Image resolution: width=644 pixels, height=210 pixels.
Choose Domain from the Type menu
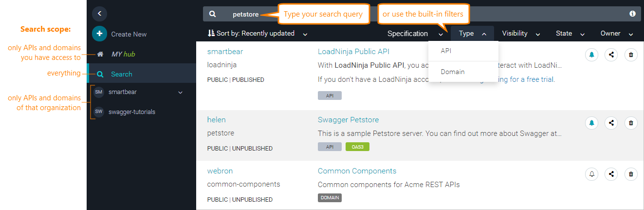click(453, 72)
